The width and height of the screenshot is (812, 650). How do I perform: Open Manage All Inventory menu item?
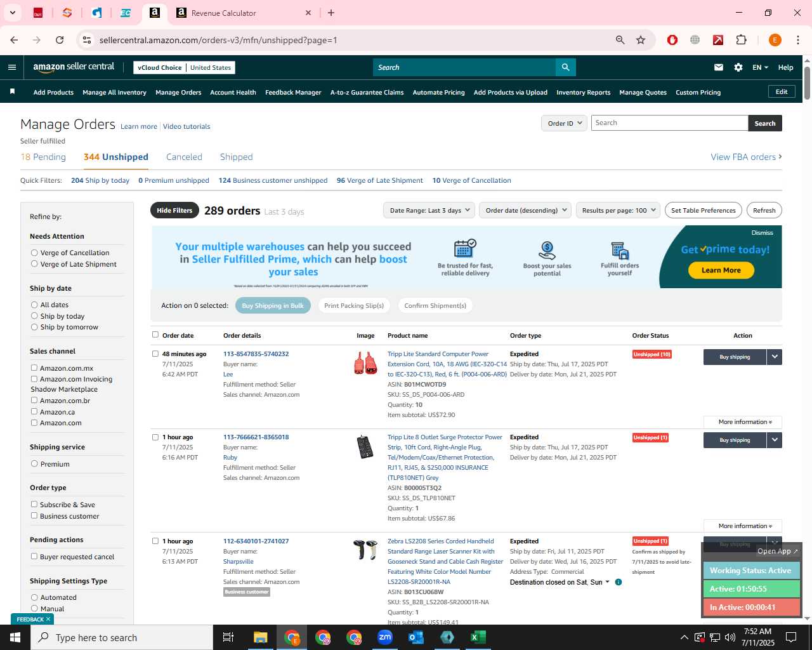[x=114, y=92]
